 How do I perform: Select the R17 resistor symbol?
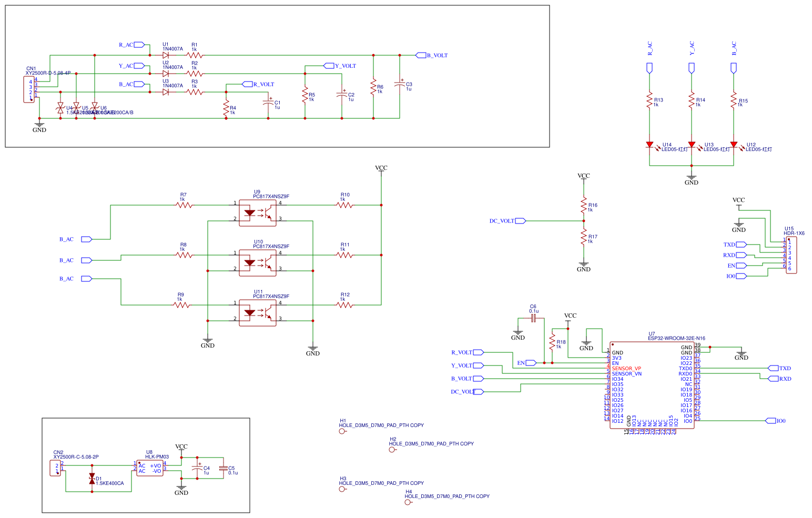pos(584,237)
